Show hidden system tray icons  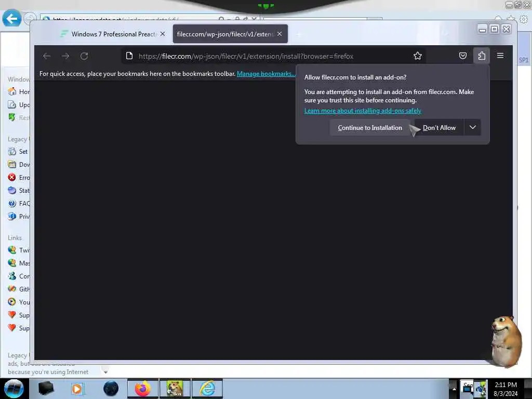click(454, 389)
